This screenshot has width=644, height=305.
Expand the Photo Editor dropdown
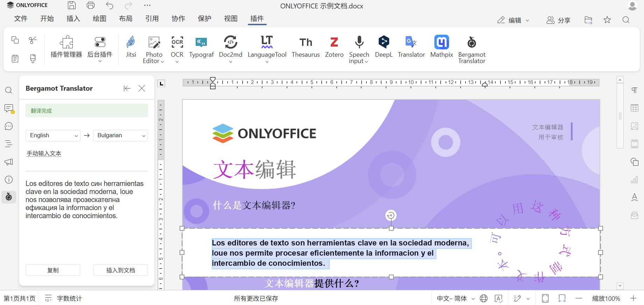pyautogui.click(x=162, y=62)
